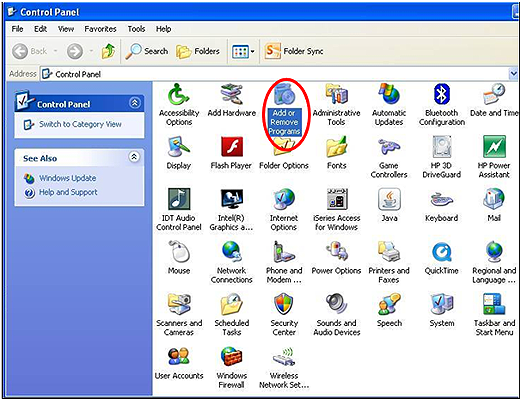
Task: Open Taskbar and Start Menu icon
Action: click(494, 315)
